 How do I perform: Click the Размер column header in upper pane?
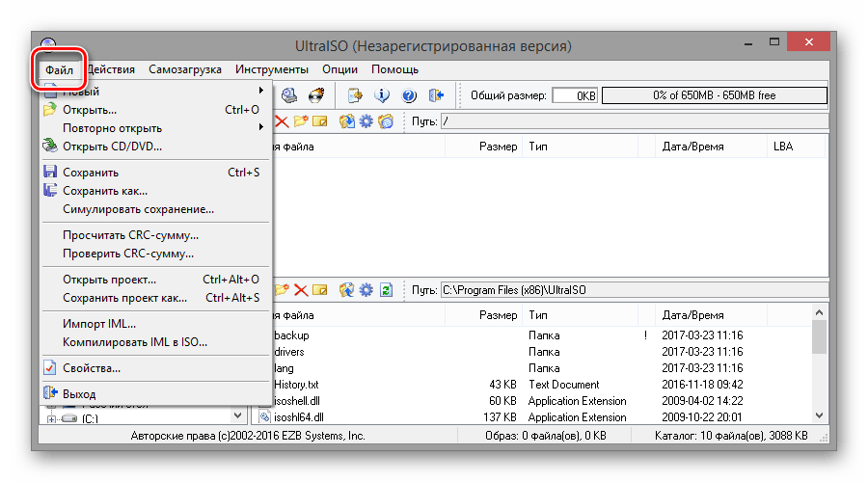(498, 147)
